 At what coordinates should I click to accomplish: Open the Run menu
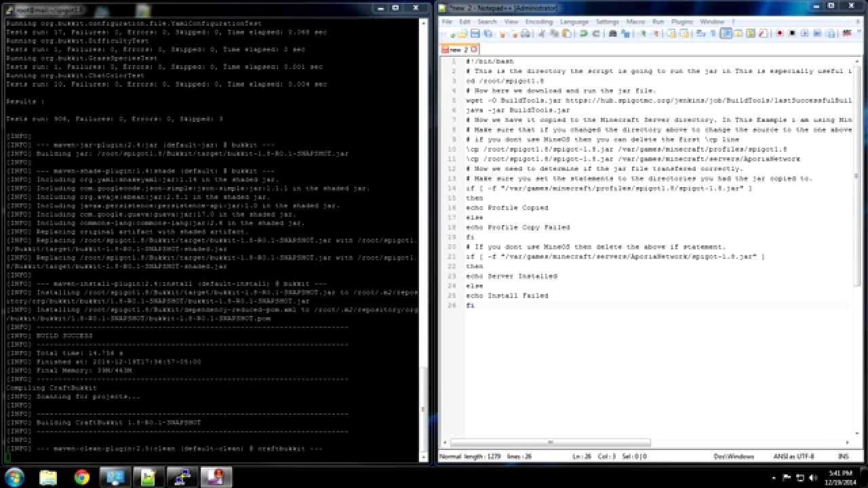(x=658, y=22)
